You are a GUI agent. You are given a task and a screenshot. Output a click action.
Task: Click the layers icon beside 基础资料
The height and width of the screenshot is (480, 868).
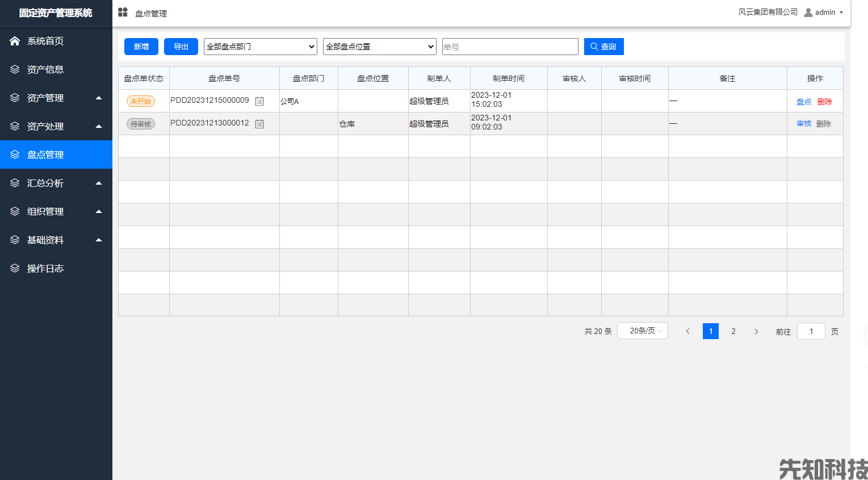pyautogui.click(x=15, y=240)
